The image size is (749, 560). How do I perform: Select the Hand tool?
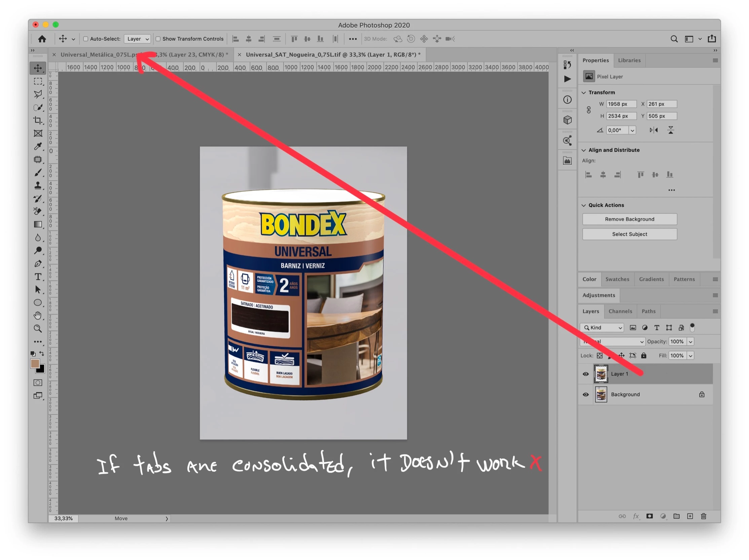tap(38, 315)
